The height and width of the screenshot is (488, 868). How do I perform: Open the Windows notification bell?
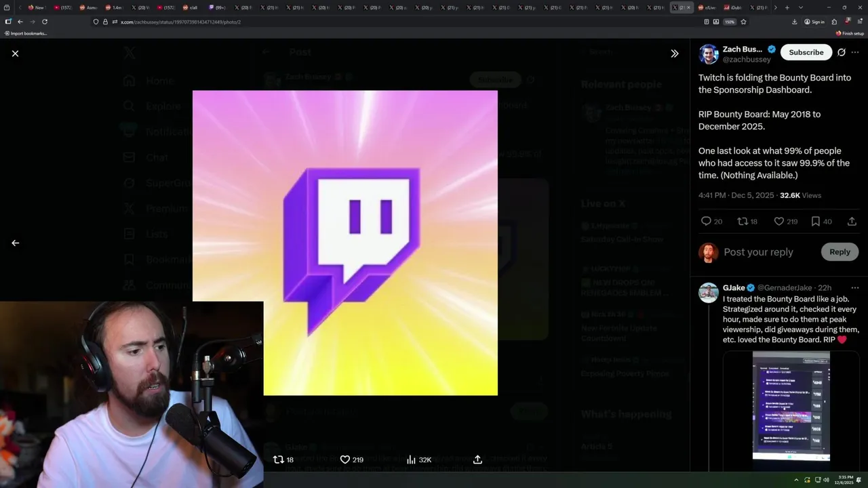point(859,480)
